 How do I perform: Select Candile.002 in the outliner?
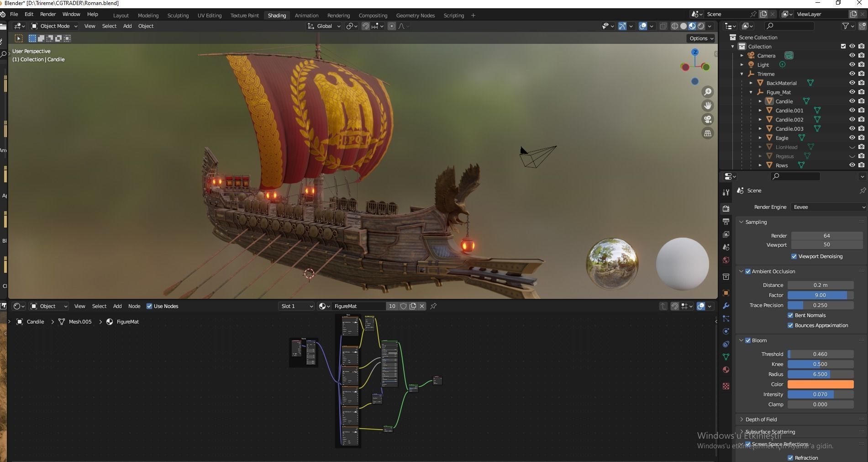(x=789, y=120)
